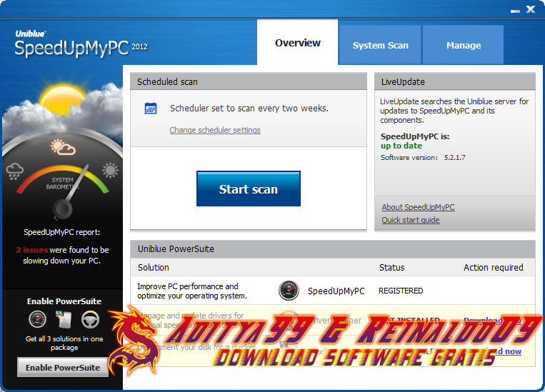This screenshot has height=392, width=545.
Task: Click the 'Improve PC performance' description text
Action: click(192, 291)
